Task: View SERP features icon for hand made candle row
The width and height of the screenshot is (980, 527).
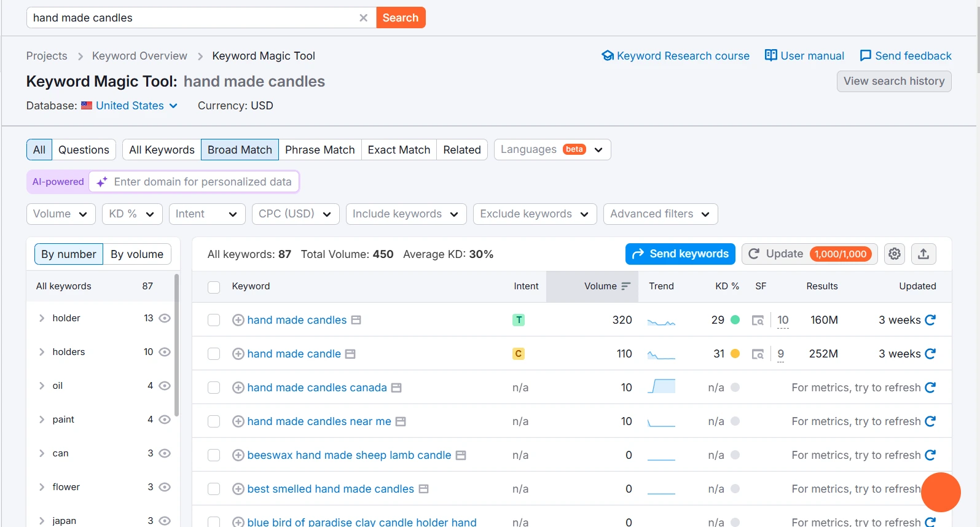Action: pos(758,354)
